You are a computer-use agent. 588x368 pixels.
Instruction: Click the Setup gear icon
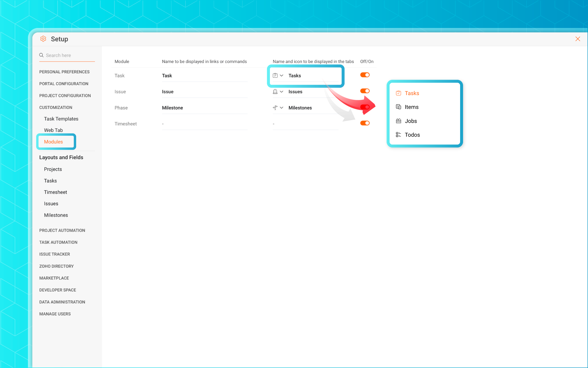[43, 39]
